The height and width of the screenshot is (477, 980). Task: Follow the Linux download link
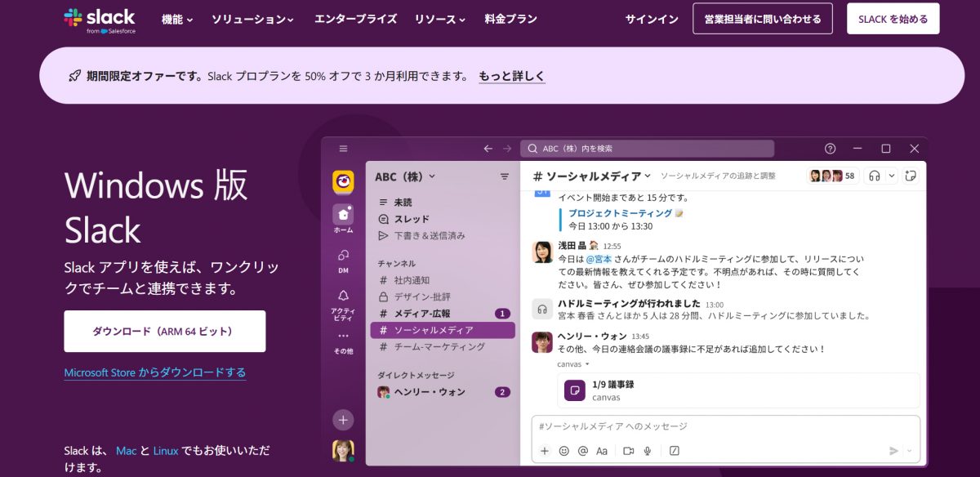166,451
